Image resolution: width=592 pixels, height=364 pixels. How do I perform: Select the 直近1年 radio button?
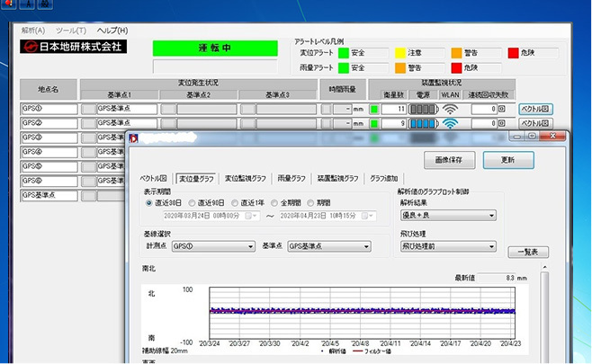[235, 203]
